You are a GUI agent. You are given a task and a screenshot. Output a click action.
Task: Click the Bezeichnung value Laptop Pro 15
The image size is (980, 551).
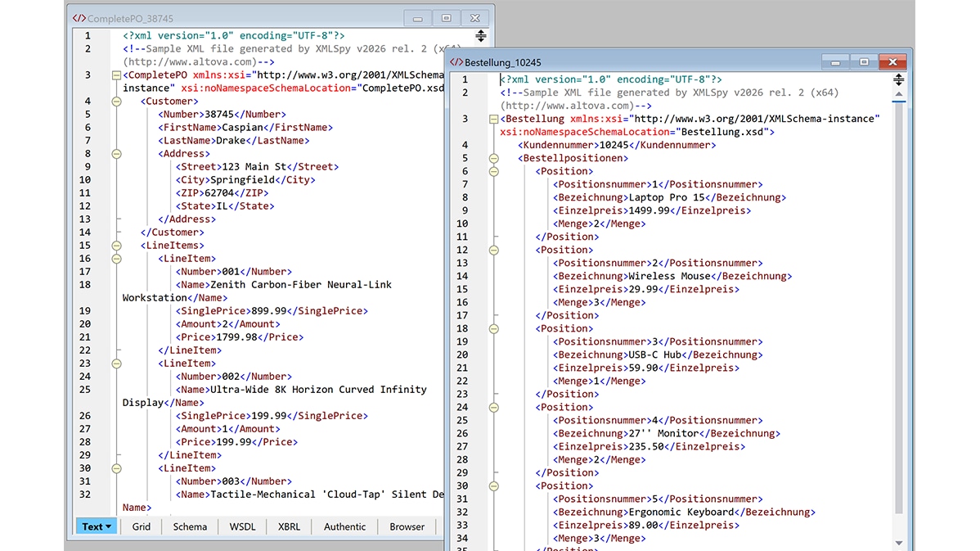click(667, 197)
